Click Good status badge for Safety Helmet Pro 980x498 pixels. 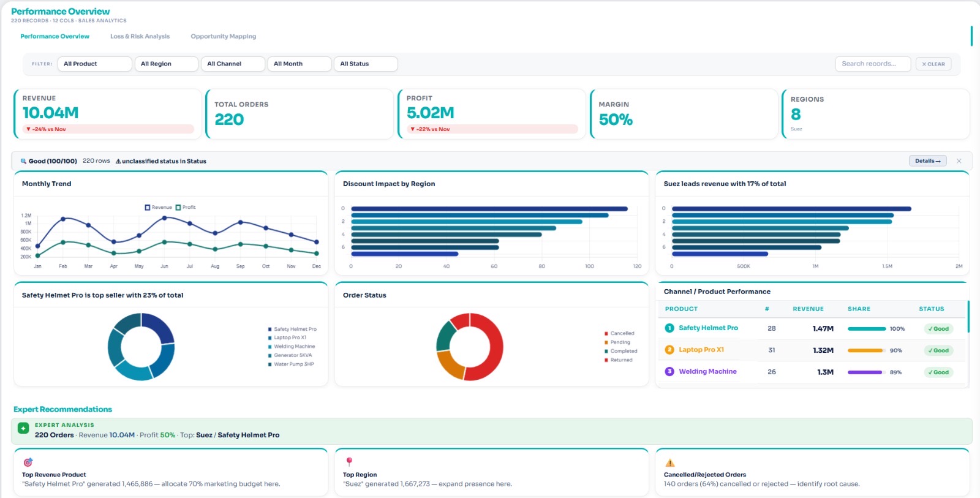(x=938, y=329)
